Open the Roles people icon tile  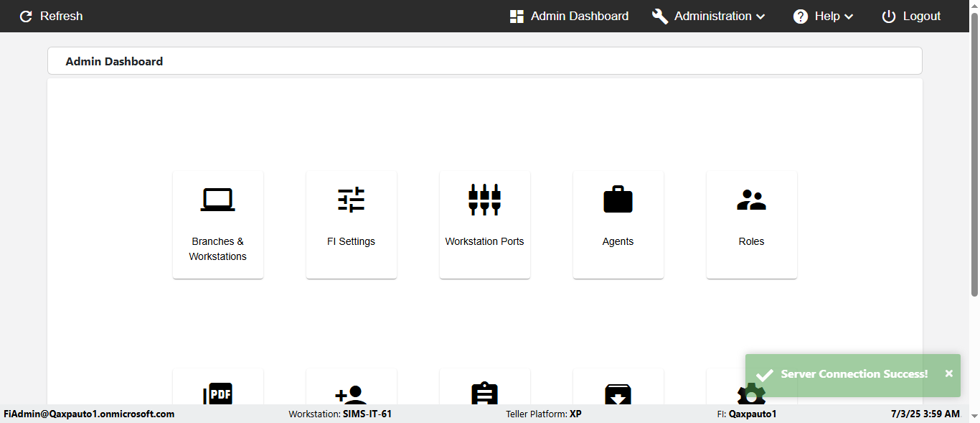click(752, 225)
